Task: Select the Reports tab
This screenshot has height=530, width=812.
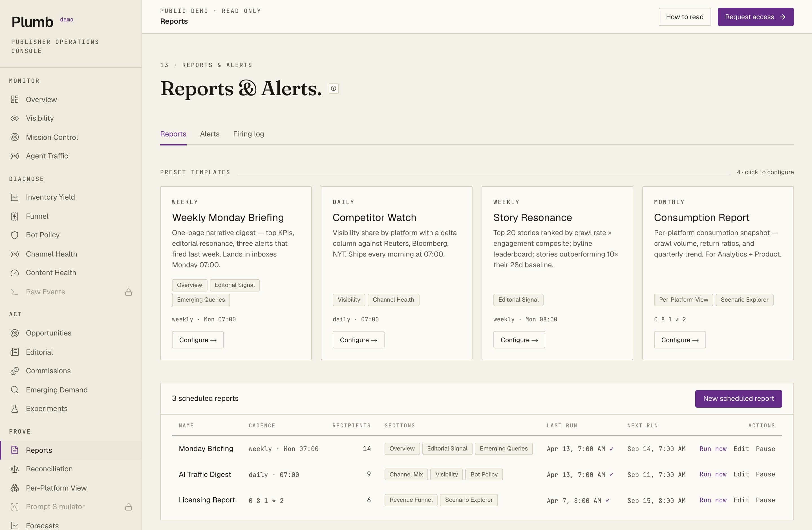Action: tap(173, 134)
